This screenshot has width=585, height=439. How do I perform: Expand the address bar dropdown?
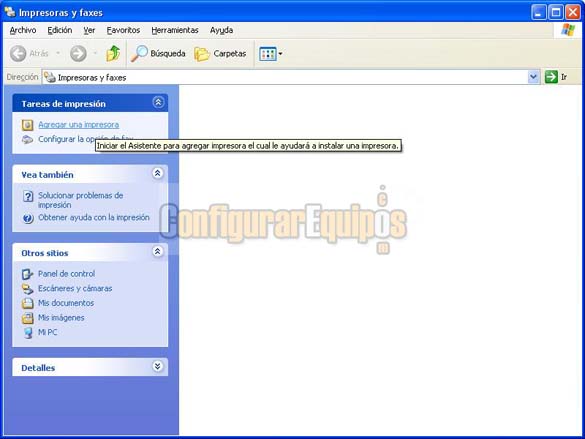click(534, 77)
